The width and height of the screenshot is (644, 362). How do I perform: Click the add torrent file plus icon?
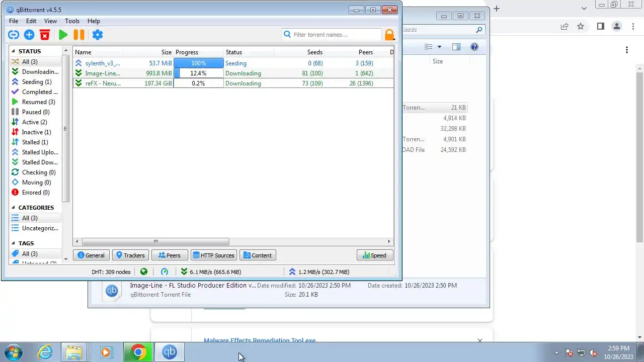pyautogui.click(x=29, y=35)
